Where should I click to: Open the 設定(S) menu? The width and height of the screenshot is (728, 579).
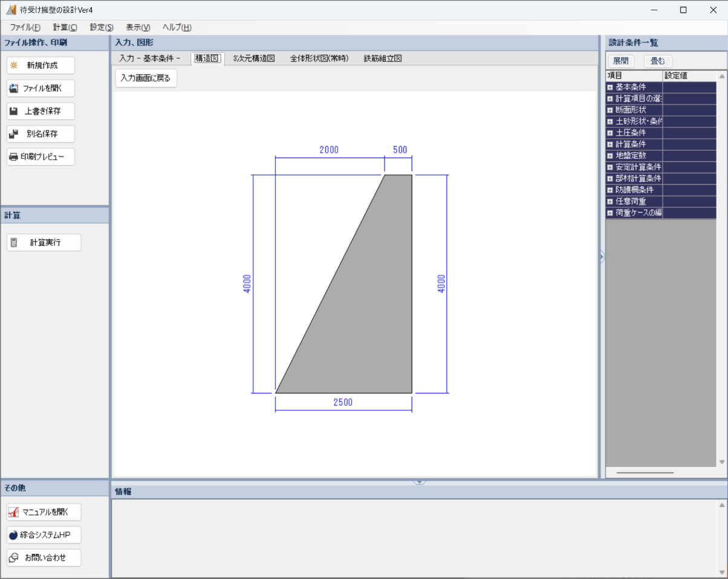click(102, 27)
